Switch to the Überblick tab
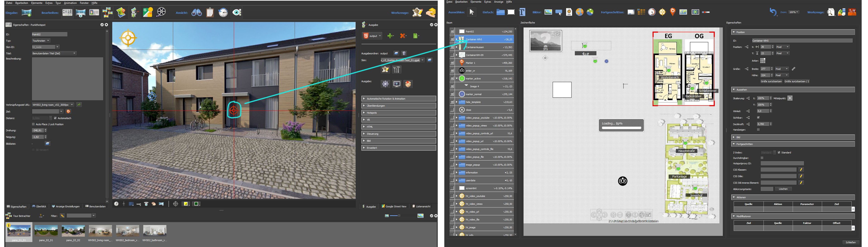This screenshot has width=868, height=247. [x=39, y=206]
